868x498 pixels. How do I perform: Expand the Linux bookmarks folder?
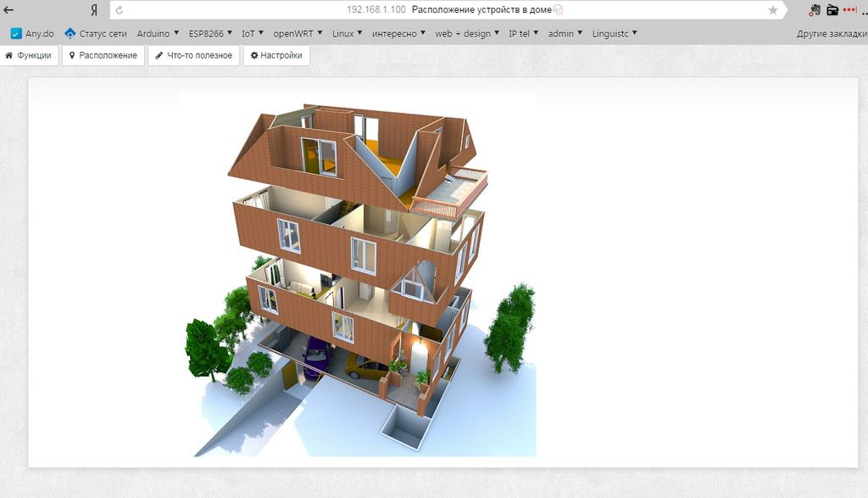click(x=347, y=33)
